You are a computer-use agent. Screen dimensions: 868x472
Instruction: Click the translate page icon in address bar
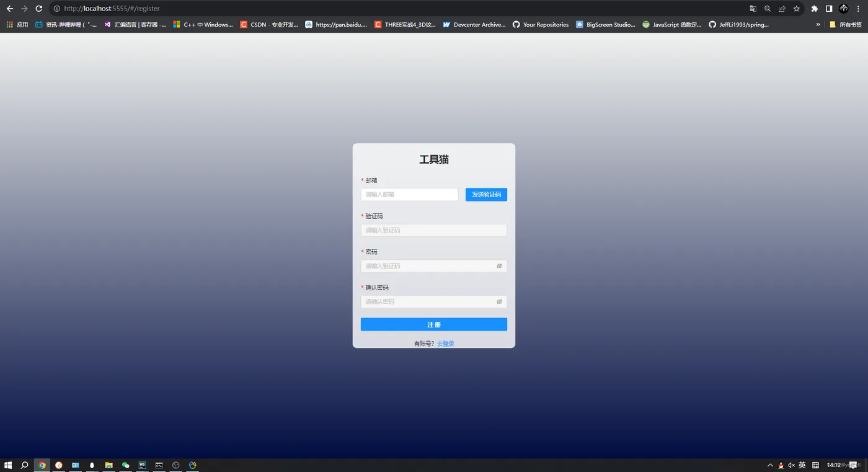[x=753, y=9]
